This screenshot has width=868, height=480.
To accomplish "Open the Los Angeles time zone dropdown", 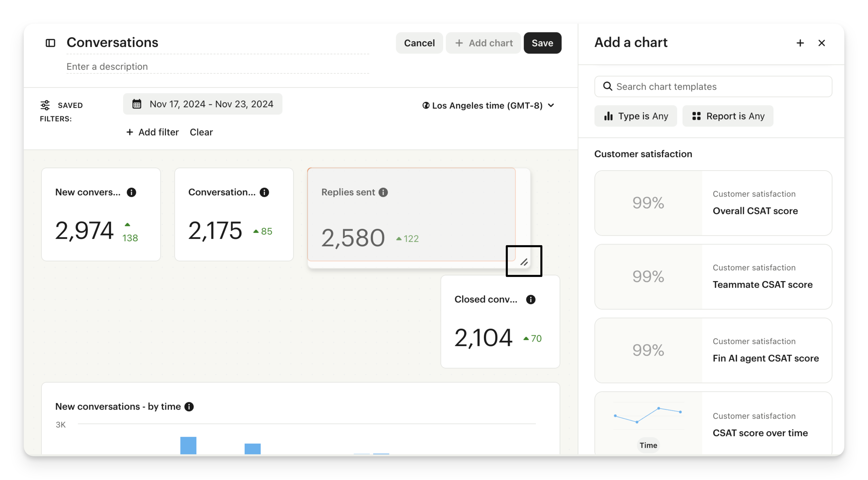I will coord(488,106).
